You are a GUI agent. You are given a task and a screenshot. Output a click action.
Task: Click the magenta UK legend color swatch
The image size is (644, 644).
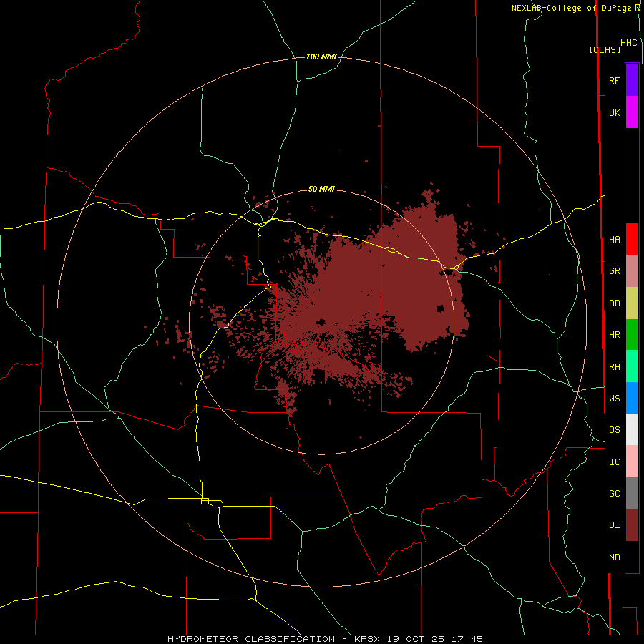[x=632, y=112]
